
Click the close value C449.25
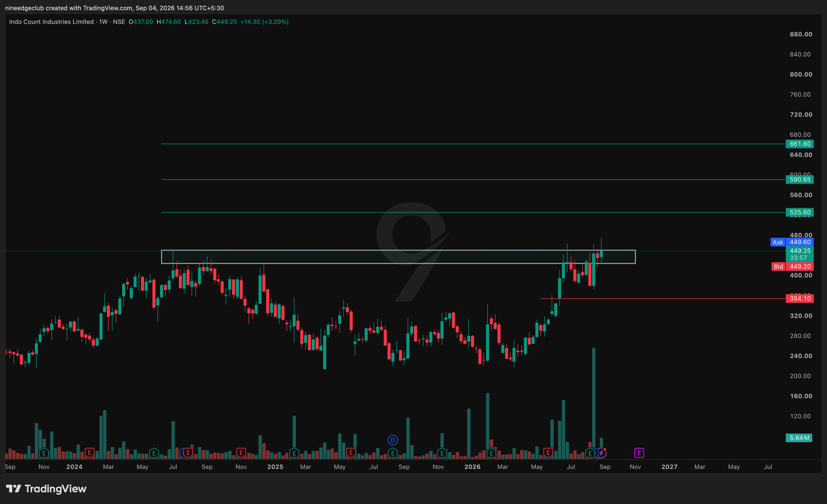[224, 22]
